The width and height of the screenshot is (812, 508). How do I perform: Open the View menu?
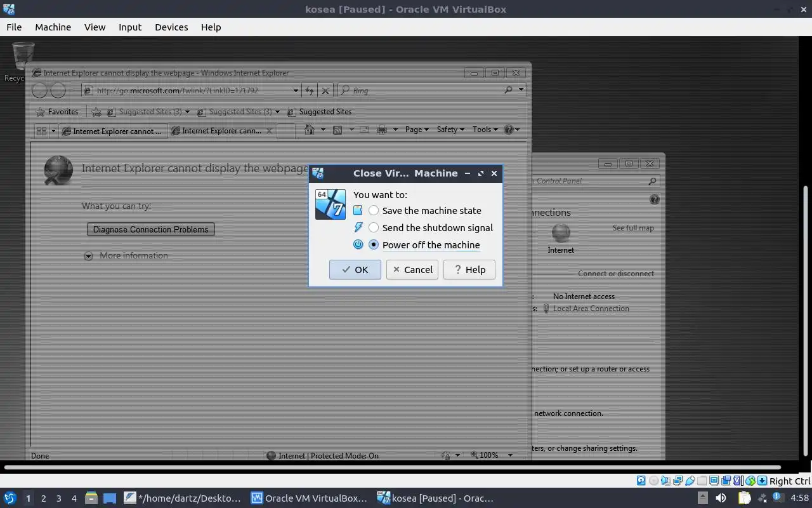point(95,27)
